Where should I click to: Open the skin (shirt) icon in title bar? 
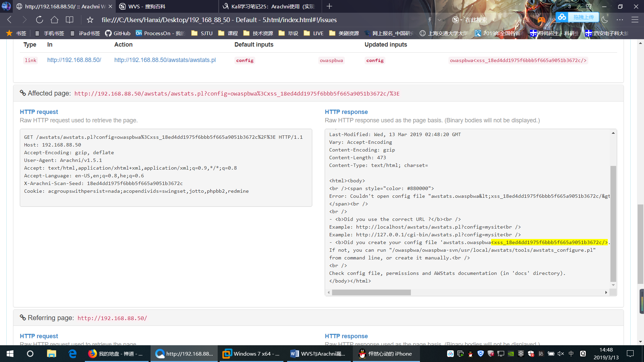(x=589, y=6)
